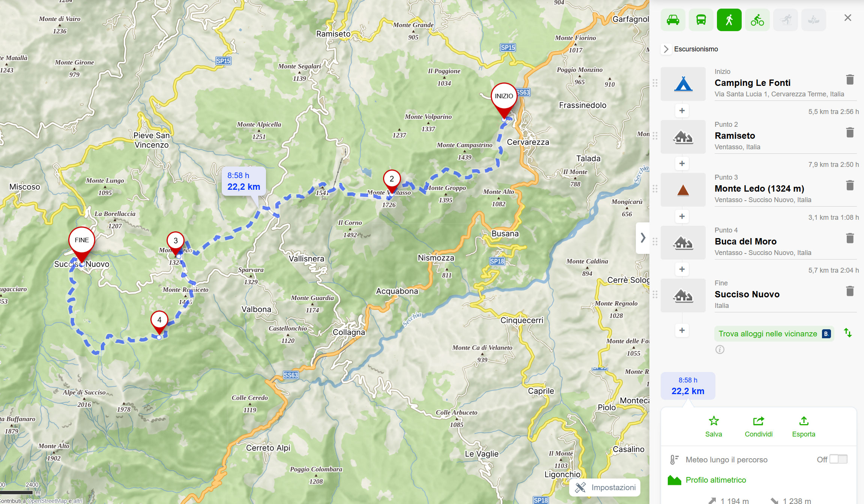Screen dimensions: 864x504
Task: Click the reverse route direction arrows
Action: coord(848,333)
